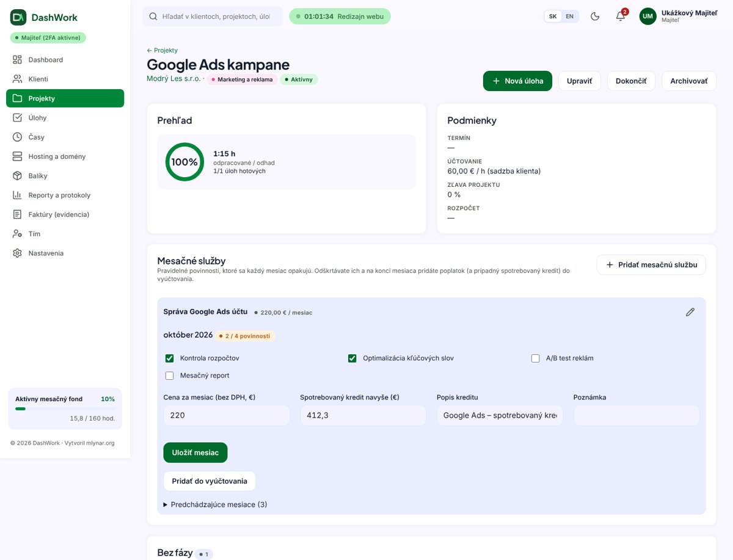Image resolution: width=733 pixels, height=560 pixels.
Task: Click the Poznámka input field
Action: coord(636,415)
